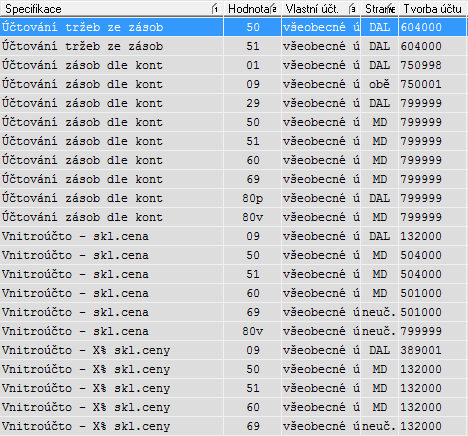This screenshot has width=468, height=436.
Task: Click Hodnota 80v in Účtování zásob dle kont row
Action: tap(253, 217)
